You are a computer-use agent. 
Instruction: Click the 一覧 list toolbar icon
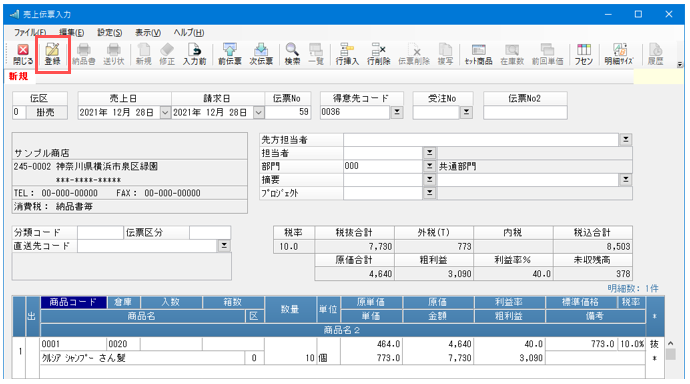pyautogui.click(x=316, y=55)
